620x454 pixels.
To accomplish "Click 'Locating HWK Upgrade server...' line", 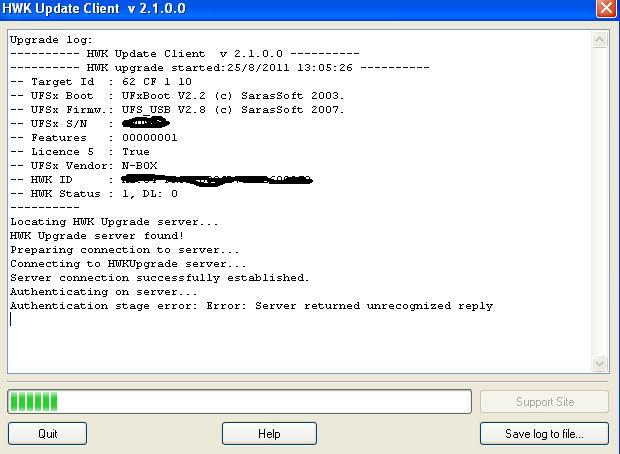I will click(x=114, y=222).
